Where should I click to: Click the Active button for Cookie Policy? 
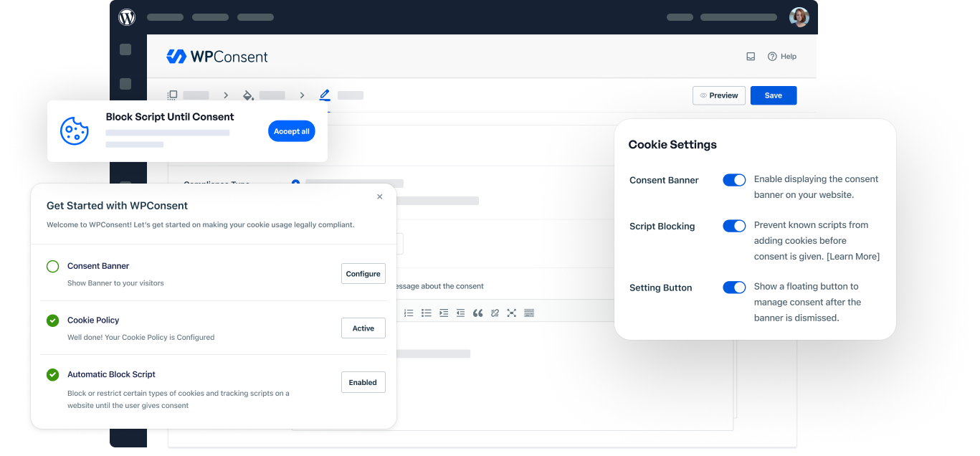(363, 328)
